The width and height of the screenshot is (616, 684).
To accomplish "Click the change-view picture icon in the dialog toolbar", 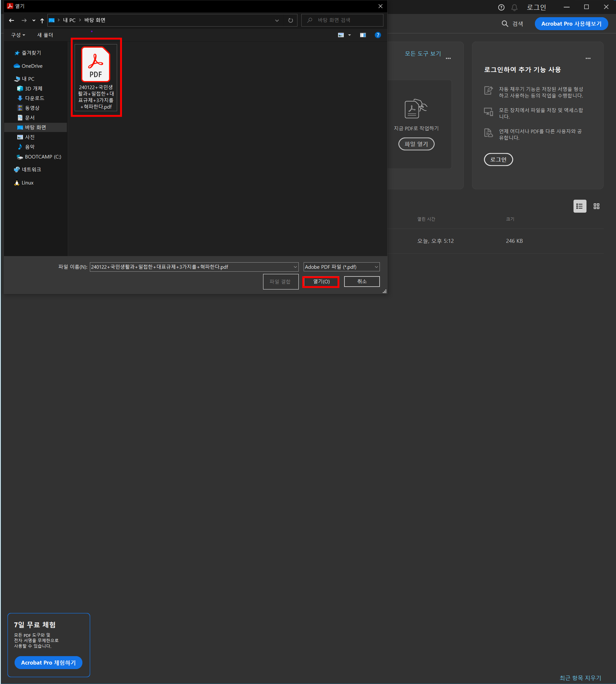I will coord(341,35).
